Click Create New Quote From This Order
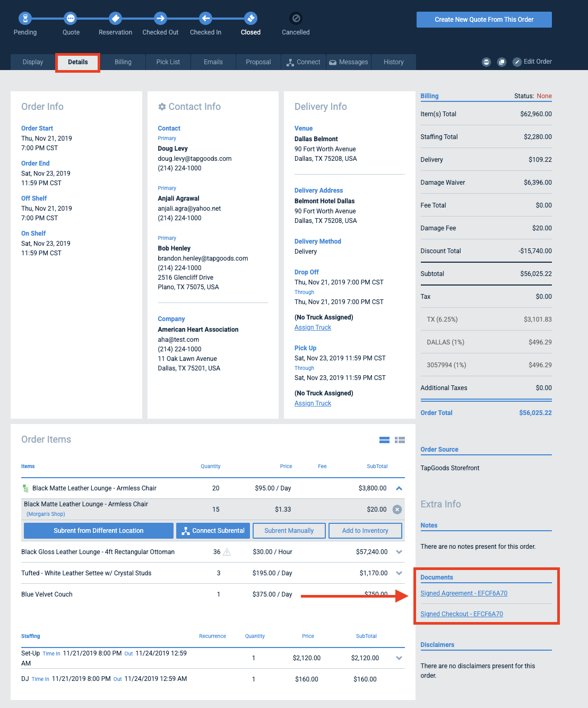 coord(483,19)
